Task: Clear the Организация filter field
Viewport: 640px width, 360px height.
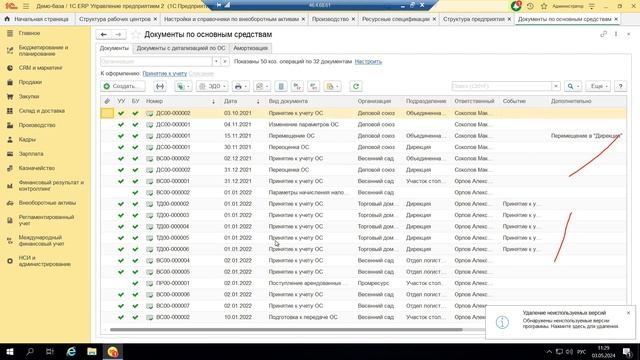Action: (x=225, y=62)
